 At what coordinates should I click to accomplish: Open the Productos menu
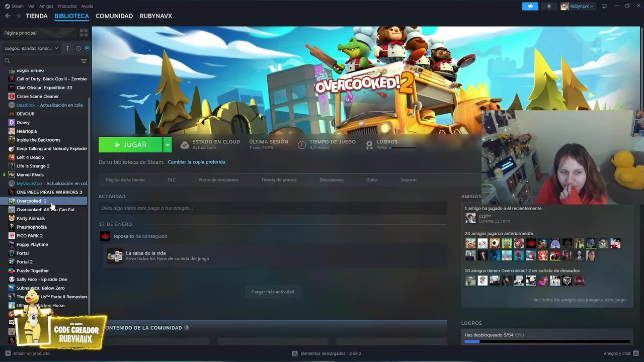pyautogui.click(x=67, y=6)
